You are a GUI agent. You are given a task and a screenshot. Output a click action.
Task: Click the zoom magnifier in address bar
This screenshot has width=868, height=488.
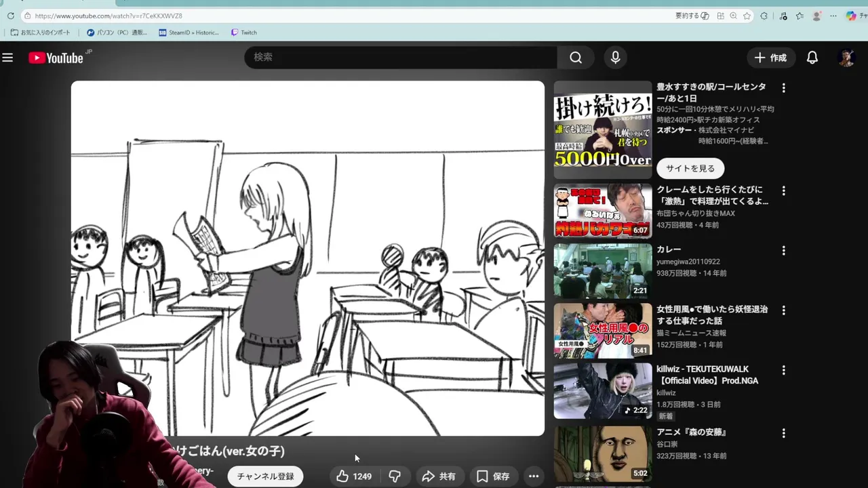[x=733, y=16]
